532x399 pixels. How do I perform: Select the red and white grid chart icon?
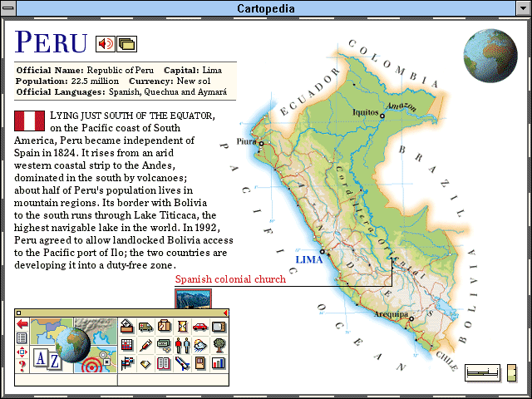(127, 345)
